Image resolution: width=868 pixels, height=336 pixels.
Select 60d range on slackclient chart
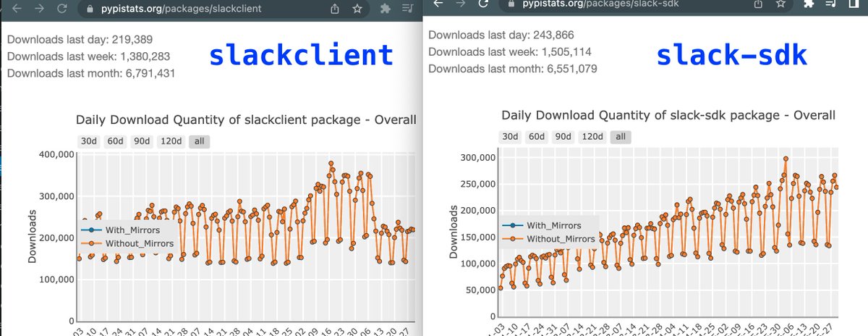(x=115, y=141)
